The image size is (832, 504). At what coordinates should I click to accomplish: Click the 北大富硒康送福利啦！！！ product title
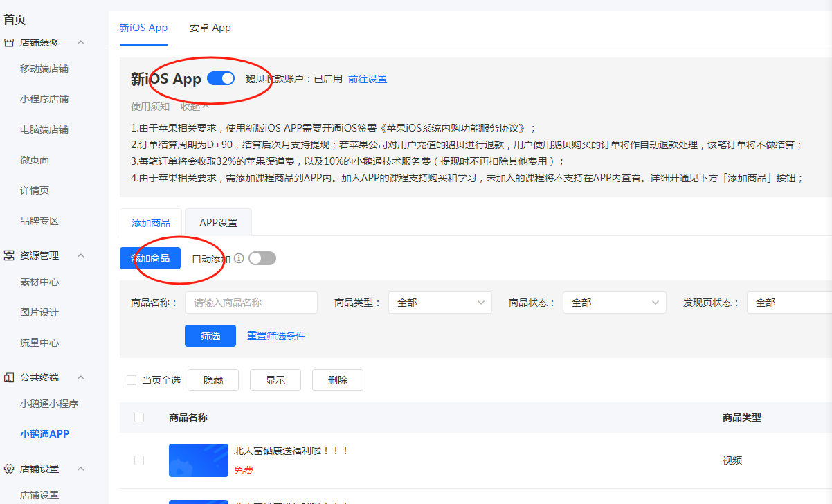(291, 451)
